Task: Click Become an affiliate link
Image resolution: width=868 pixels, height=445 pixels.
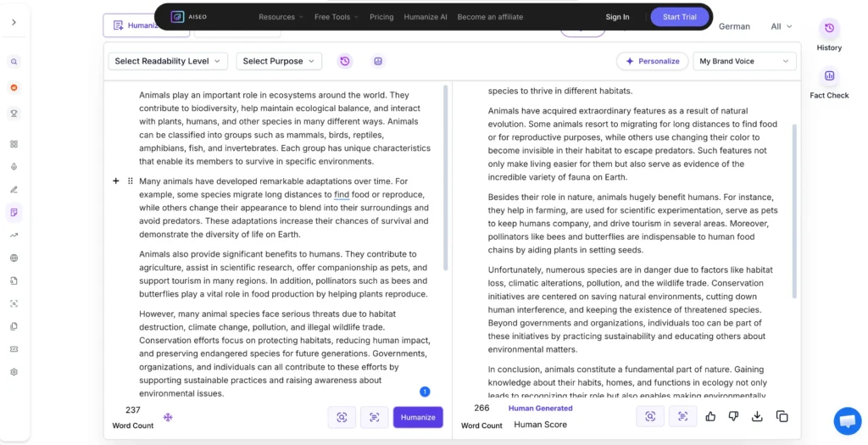Action: pyautogui.click(x=490, y=17)
